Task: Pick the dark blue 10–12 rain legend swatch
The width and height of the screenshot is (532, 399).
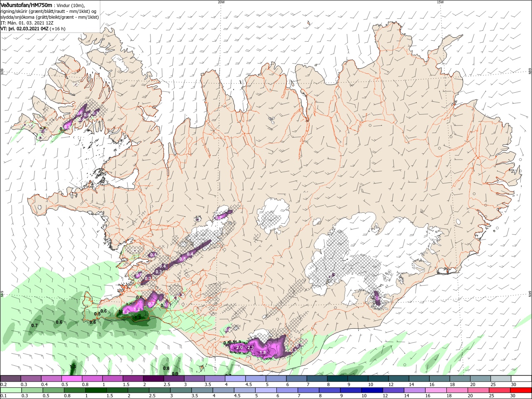Action: 371,390
